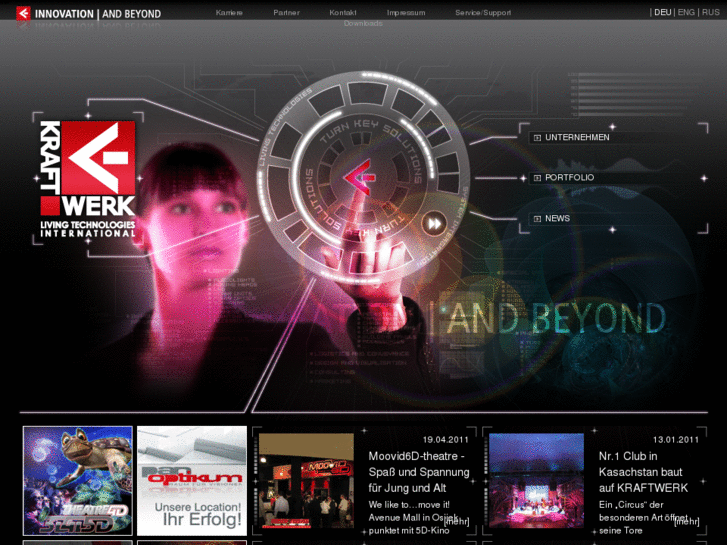Click the Innovation And Beyond header title

tap(98, 14)
